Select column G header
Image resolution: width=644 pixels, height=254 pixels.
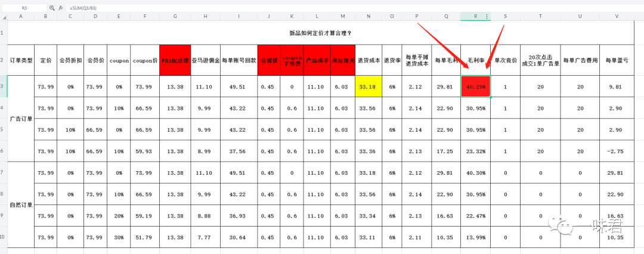click(175, 17)
